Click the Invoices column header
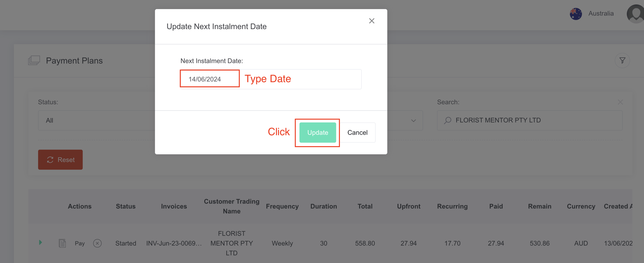The height and width of the screenshot is (263, 644). [x=174, y=206]
